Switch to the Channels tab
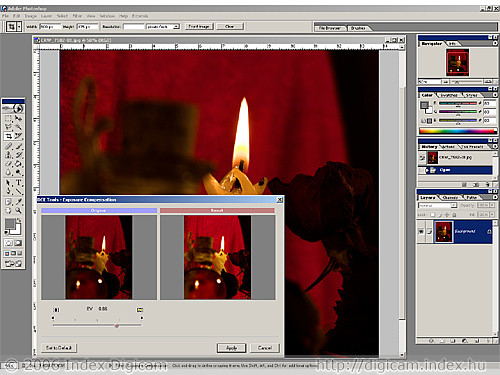This screenshot has height=375, width=500. click(450, 198)
